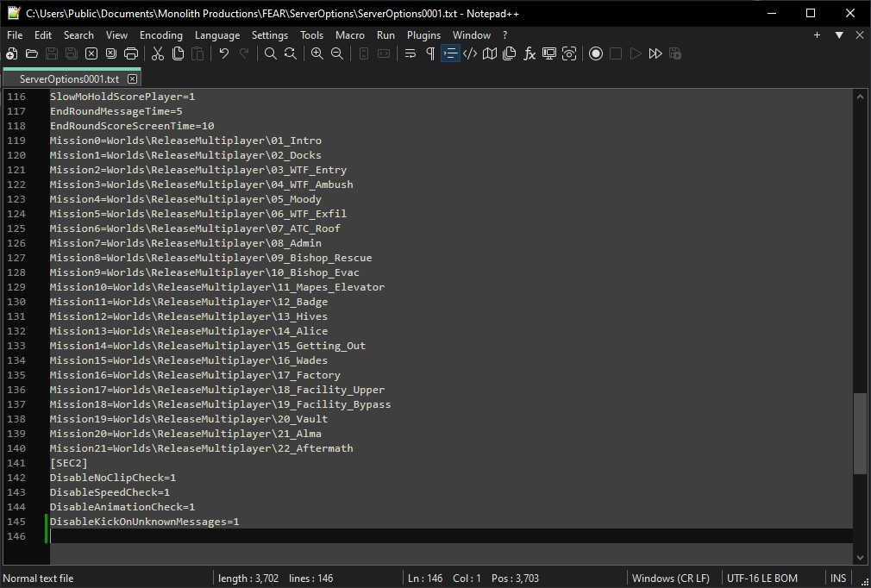Open the Plugins menu
Screen dimensions: 871x588
point(423,35)
